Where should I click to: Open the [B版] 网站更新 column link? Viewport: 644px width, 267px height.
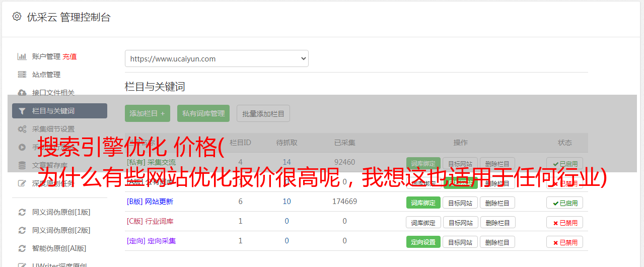[150, 202]
